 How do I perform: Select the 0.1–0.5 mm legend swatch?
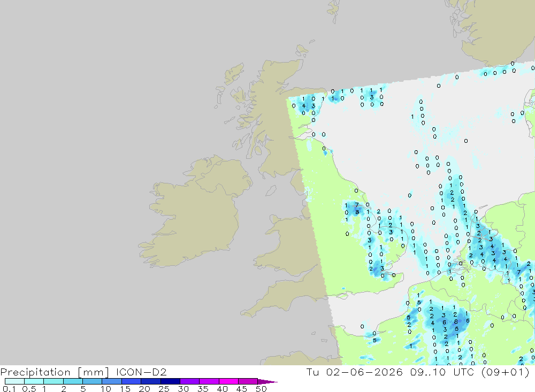tap(14, 381)
